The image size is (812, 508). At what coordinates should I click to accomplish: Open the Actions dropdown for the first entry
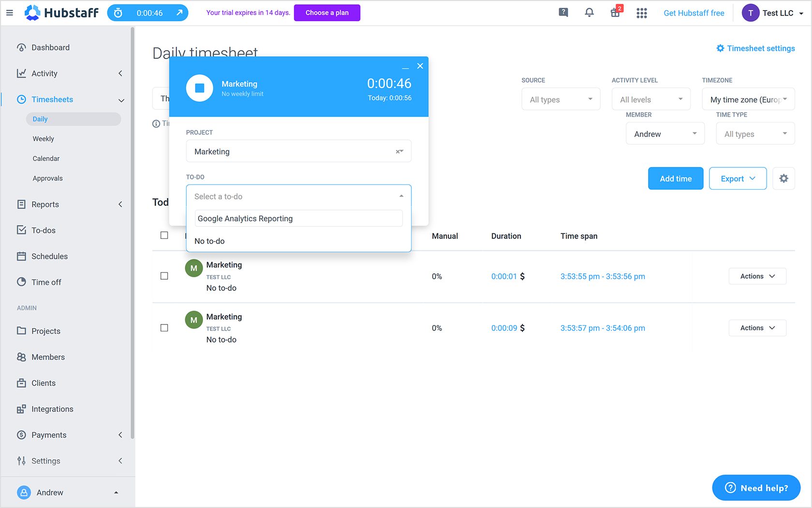point(757,276)
